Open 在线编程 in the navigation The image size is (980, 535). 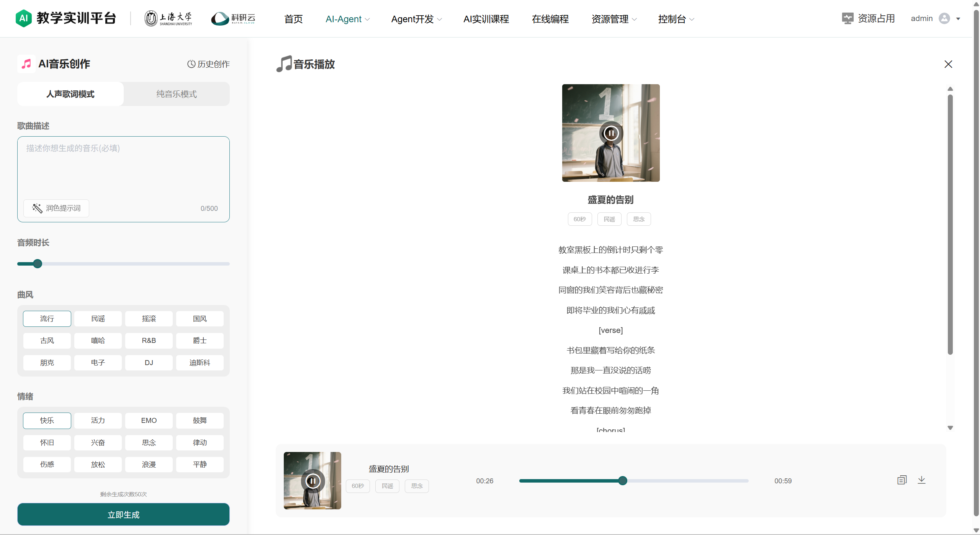[x=550, y=19]
